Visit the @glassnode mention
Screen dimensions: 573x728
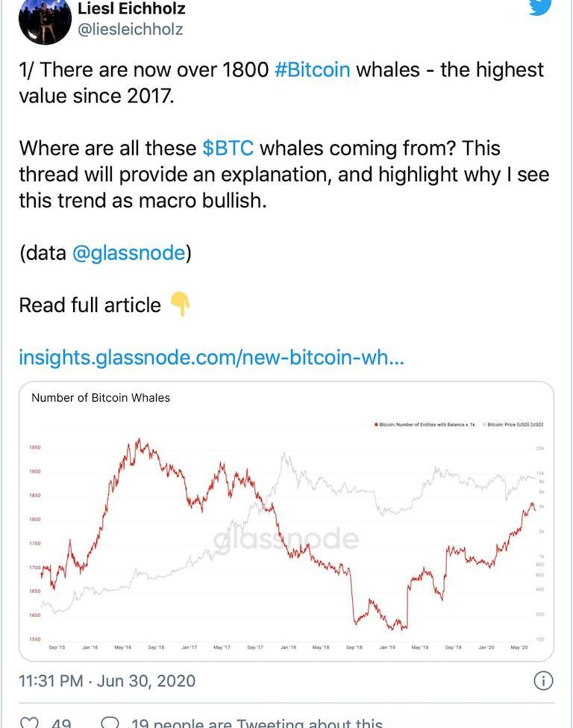click(x=128, y=253)
